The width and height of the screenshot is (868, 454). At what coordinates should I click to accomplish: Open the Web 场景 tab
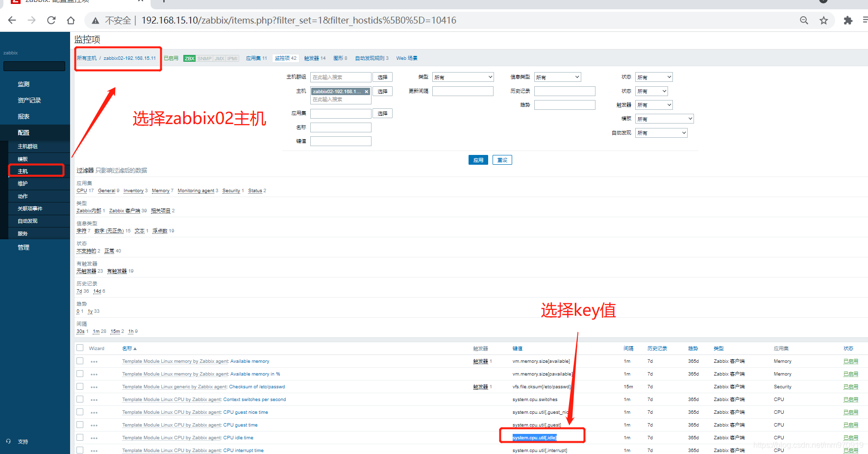[x=407, y=58]
